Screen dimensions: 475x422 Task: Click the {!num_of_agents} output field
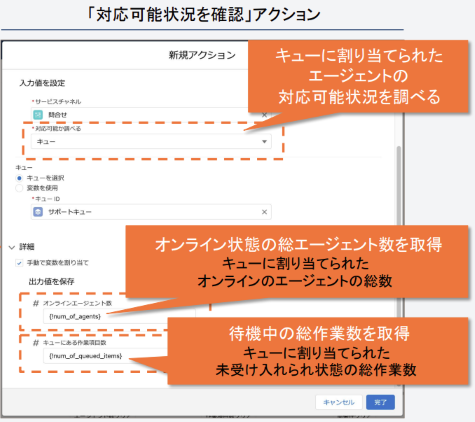[119, 316]
